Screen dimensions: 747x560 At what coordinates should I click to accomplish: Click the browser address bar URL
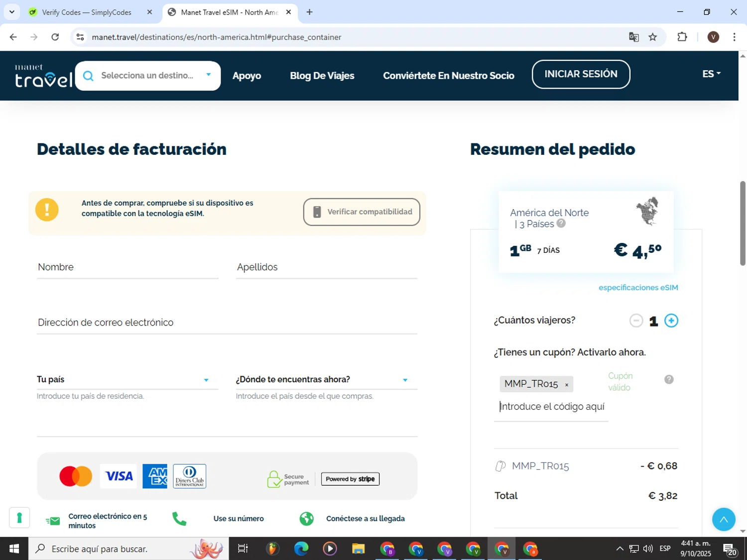click(x=217, y=37)
